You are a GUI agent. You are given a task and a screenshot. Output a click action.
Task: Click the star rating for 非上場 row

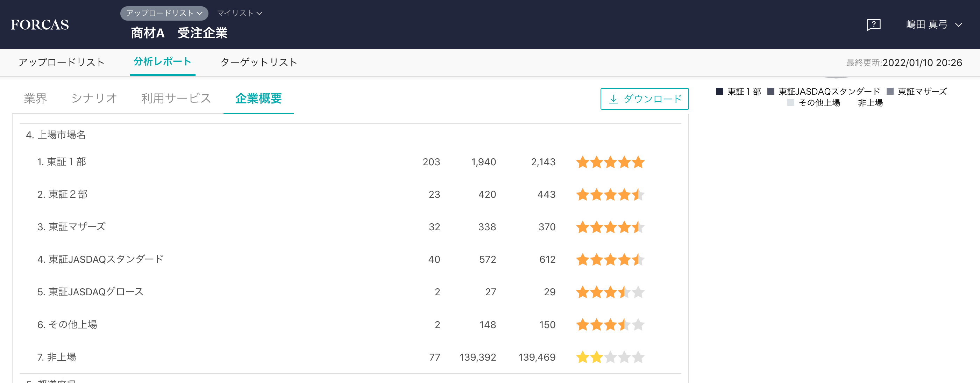pos(610,357)
